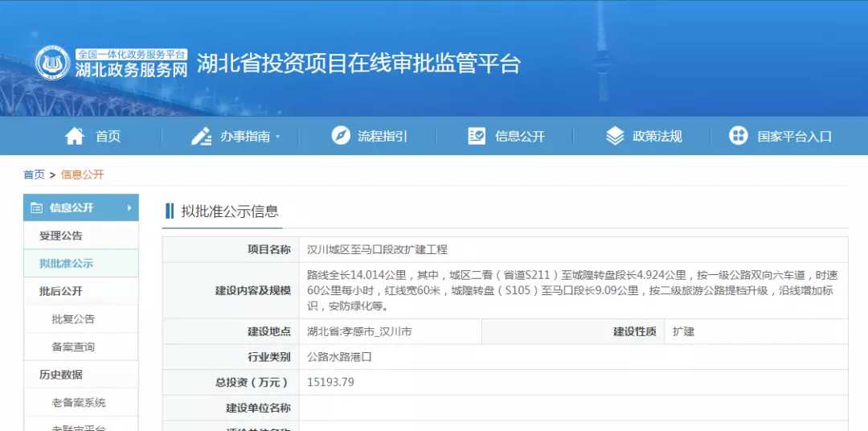Click 政策法规 menu text in navigation bar
The width and height of the screenshot is (868, 431).
[657, 137]
